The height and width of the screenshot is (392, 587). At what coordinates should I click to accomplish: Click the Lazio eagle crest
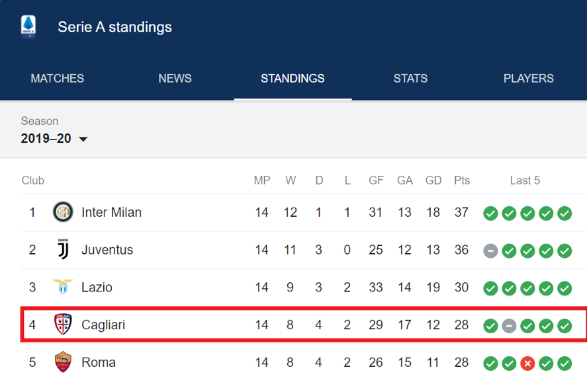click(x=63, y=287)
